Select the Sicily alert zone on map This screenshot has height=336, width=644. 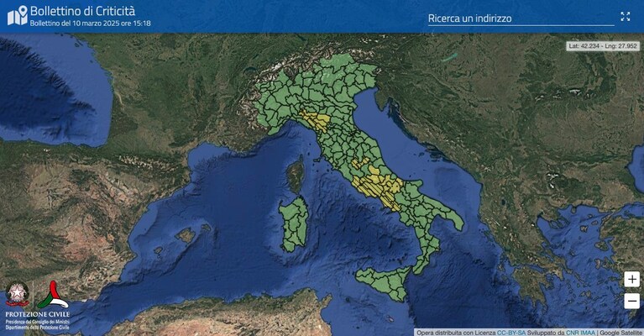[x=384, y=282]
